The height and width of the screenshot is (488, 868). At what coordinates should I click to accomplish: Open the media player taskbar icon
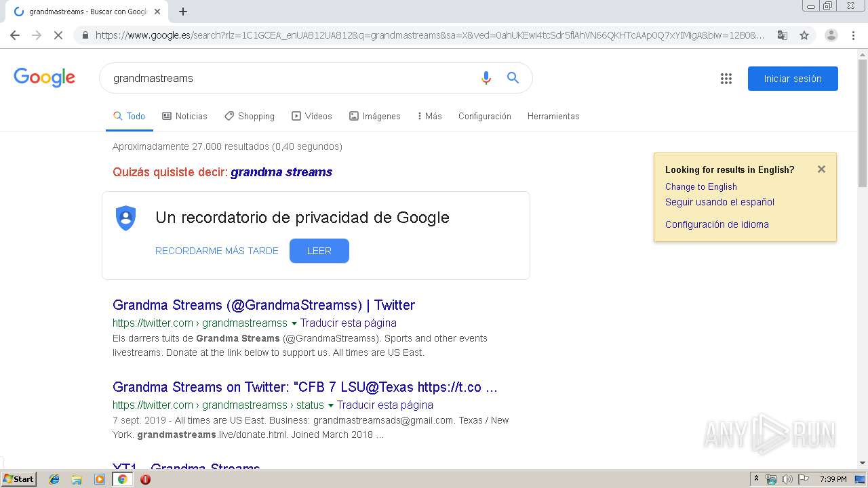coord(100,479)
